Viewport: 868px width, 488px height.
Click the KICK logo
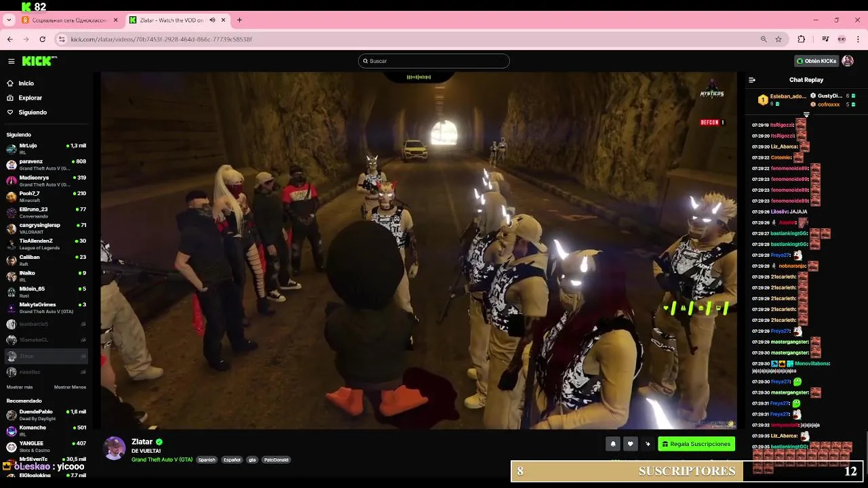point(39,61)
